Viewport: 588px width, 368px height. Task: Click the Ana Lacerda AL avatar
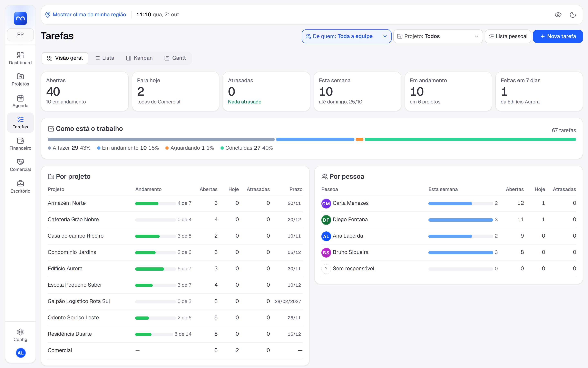click(x=326, y=236)
